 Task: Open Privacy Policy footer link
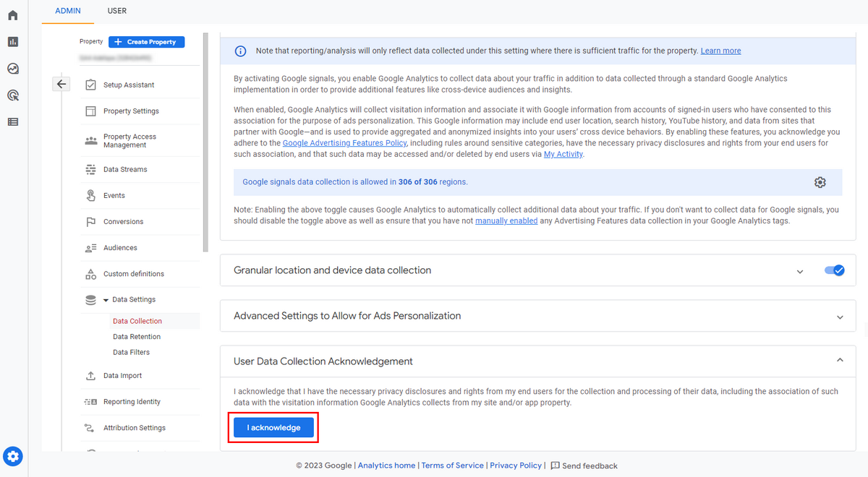(516, 465)
